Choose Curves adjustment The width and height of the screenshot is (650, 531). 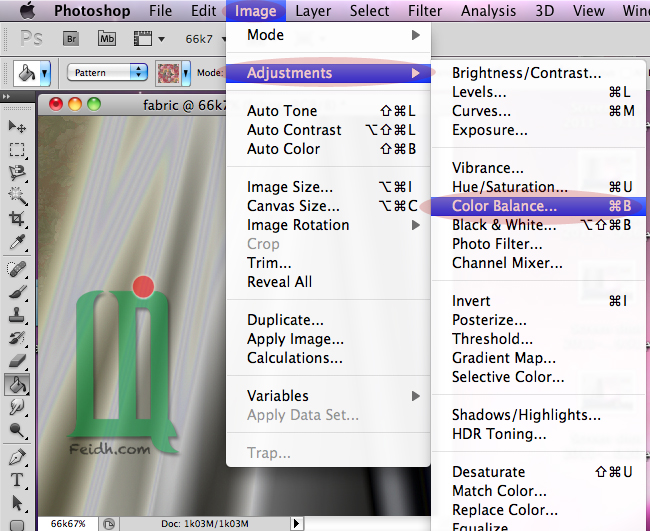[538, 111]
